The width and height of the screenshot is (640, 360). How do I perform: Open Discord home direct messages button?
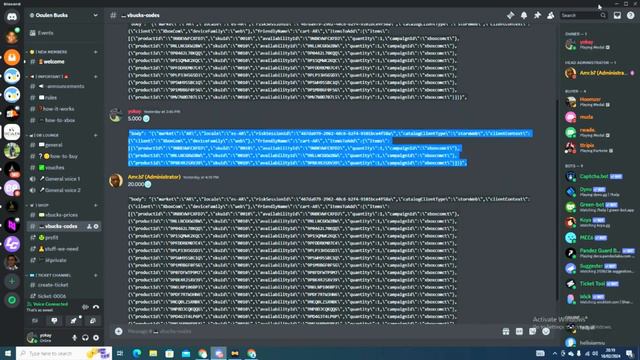click(12, 17)
